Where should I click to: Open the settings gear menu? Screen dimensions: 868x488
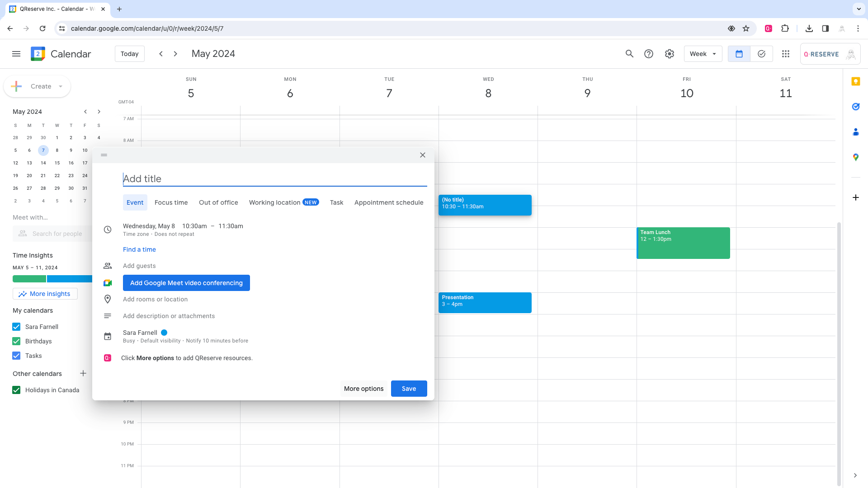tap(670, 54)
